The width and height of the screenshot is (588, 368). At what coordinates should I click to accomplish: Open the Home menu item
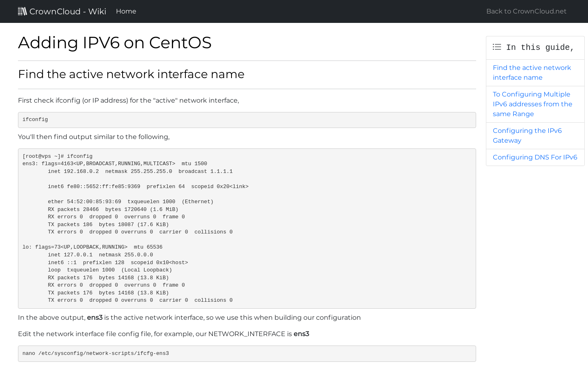126,11
